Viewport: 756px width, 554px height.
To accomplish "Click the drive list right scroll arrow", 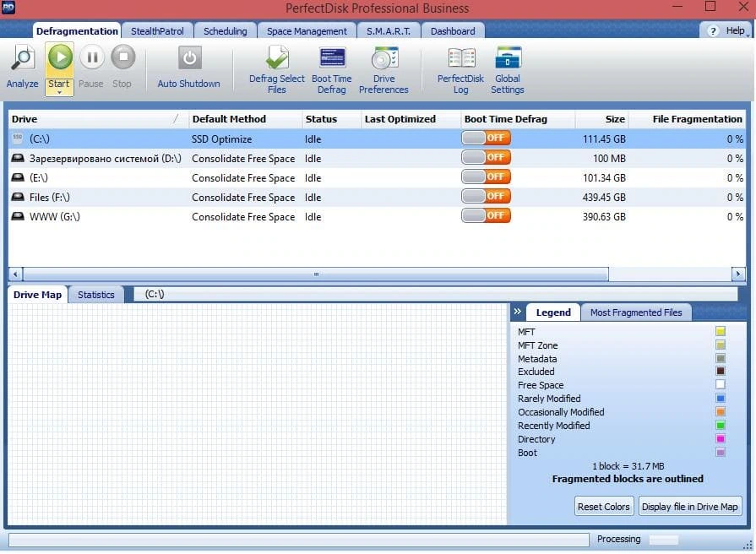I will pos(738,274).
